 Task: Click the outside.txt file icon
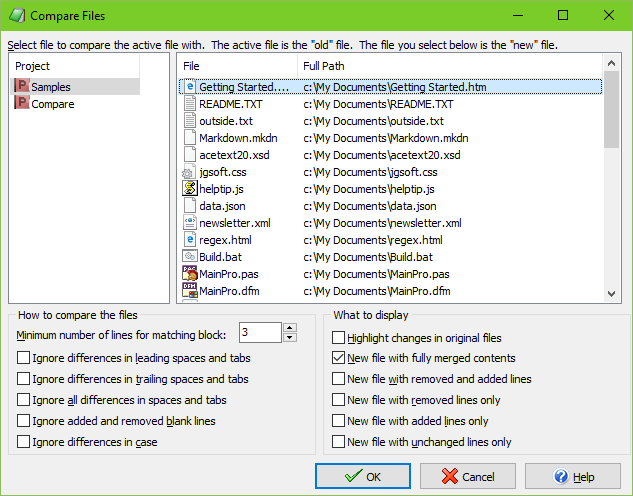pyautogui.click(x=190, y=121)
